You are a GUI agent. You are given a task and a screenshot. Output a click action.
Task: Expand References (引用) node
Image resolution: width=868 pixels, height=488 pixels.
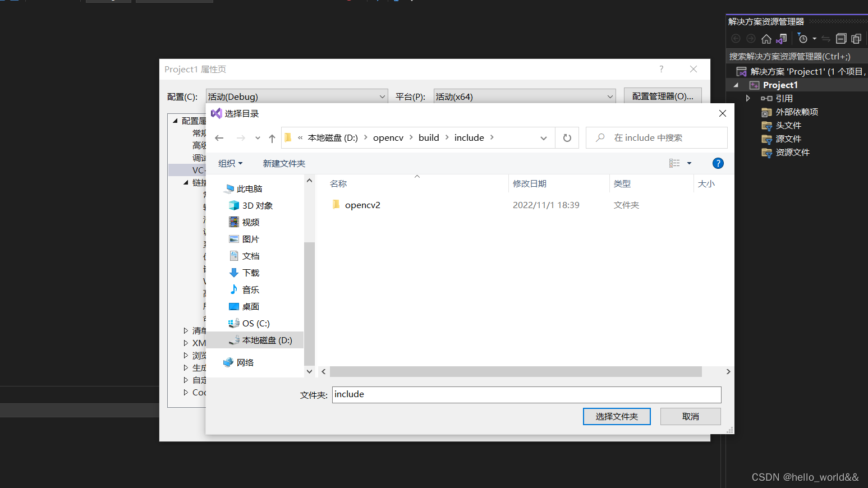coord(748,98)
